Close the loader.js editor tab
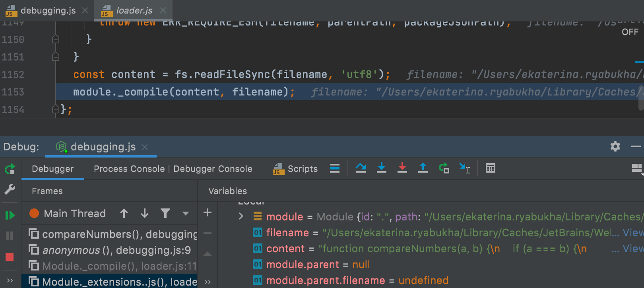 click(163, 11)
